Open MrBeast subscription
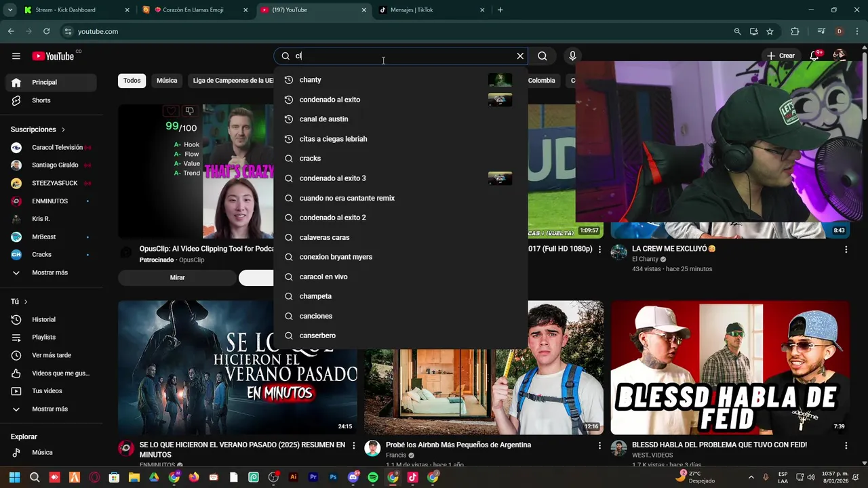 click(x=52, y=237)
